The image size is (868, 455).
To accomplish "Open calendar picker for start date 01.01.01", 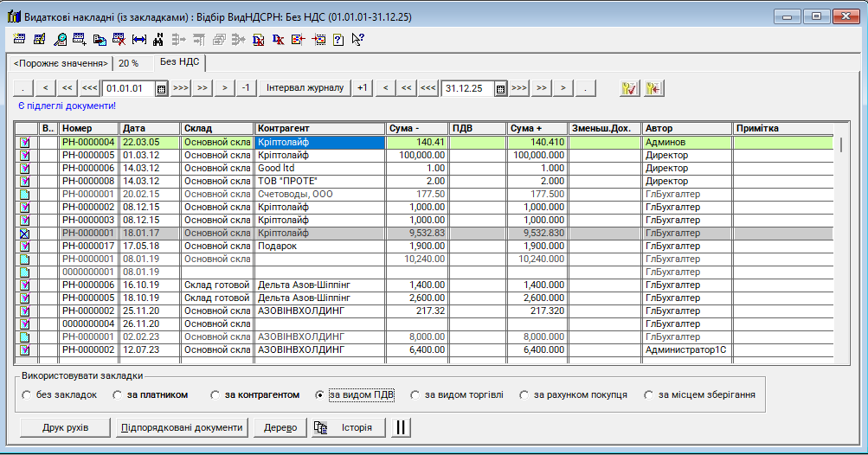I will coord(161,88).
